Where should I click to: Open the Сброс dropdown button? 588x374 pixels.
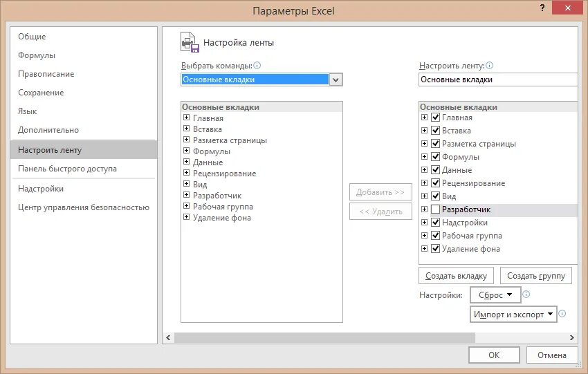coord(495,295)
